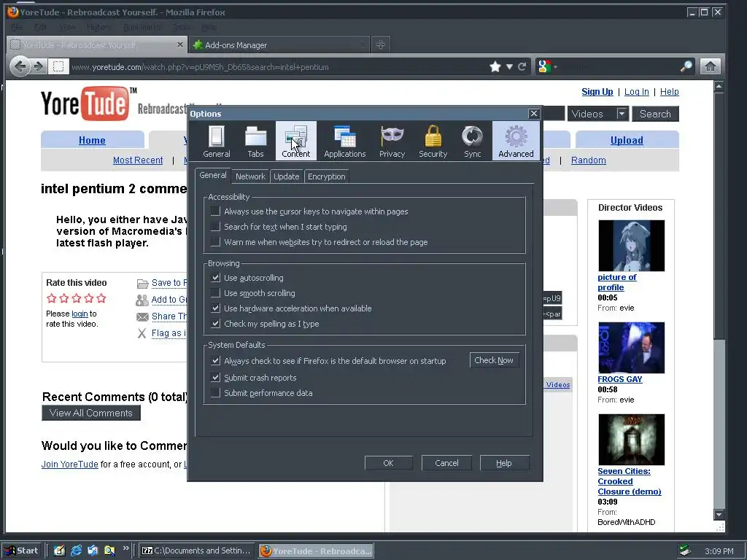This screenshot has height=560, width=747.
Task: Click Cancel in Options dialog
Action: [447, 463]
